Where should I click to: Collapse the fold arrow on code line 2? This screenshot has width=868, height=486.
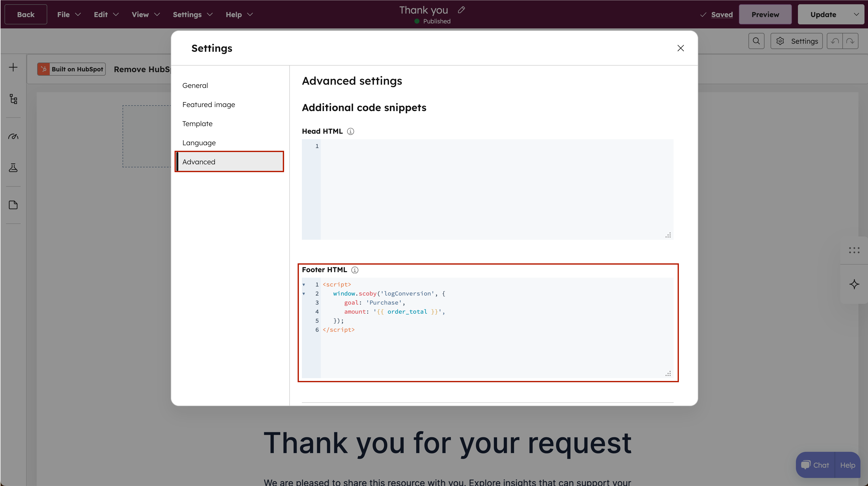point(304,294)
